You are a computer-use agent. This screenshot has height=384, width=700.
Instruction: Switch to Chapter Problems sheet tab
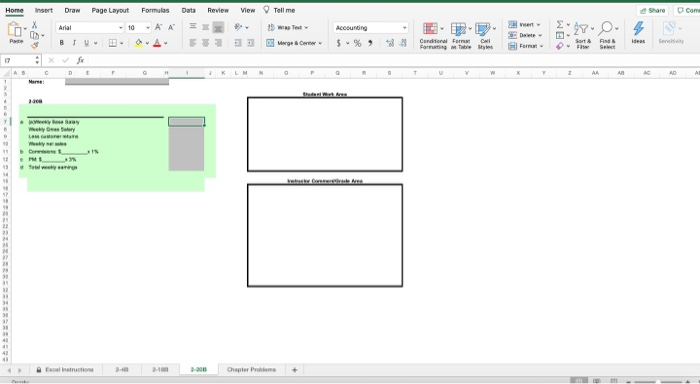[x=251, y=370]
